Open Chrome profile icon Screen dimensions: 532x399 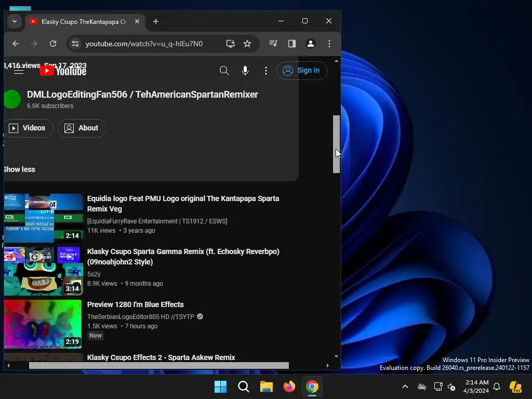[311, 44]
